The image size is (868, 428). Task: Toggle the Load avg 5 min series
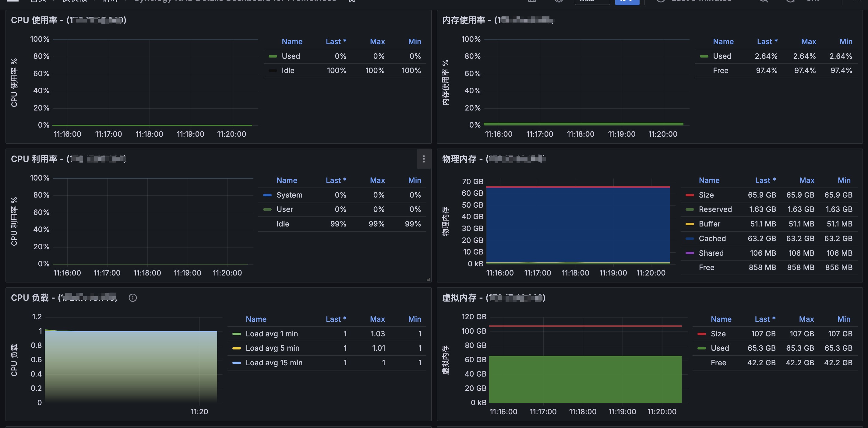coord(272,348)
